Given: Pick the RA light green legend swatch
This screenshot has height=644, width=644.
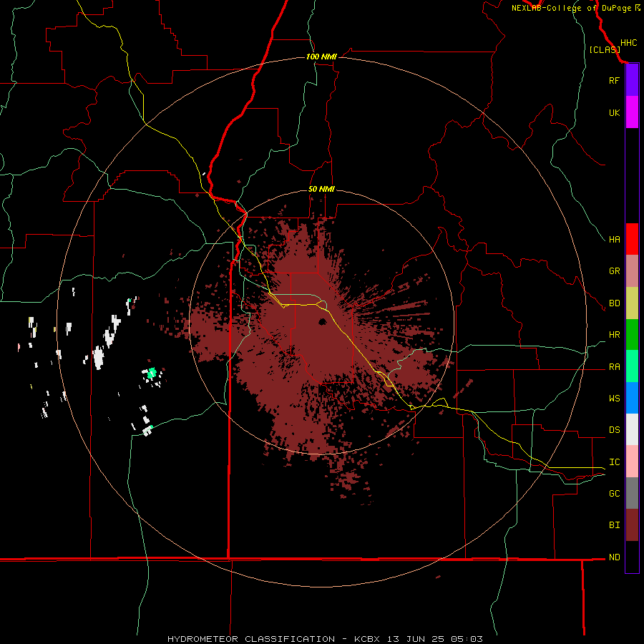Looking at the screenshot, I should point(632,366).
